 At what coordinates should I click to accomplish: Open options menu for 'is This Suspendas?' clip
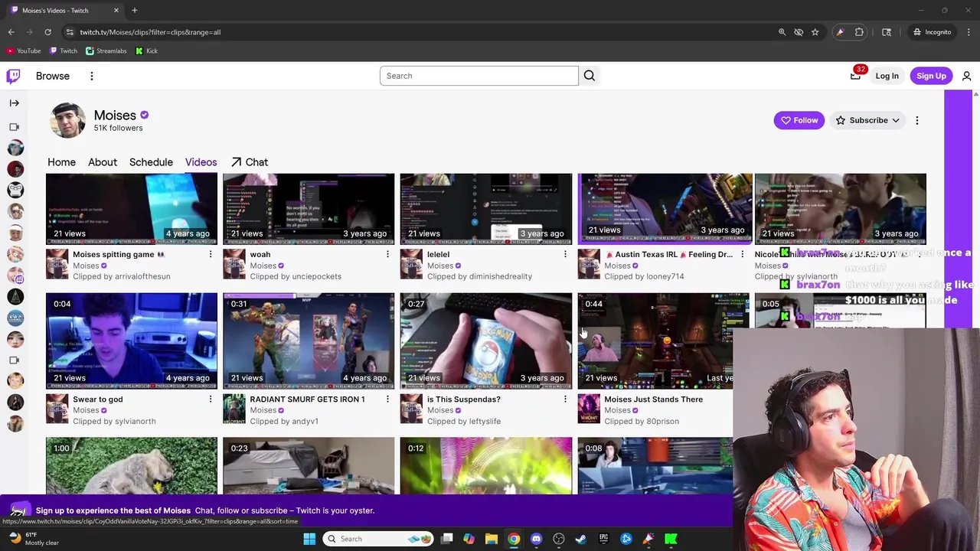[565, 399]
